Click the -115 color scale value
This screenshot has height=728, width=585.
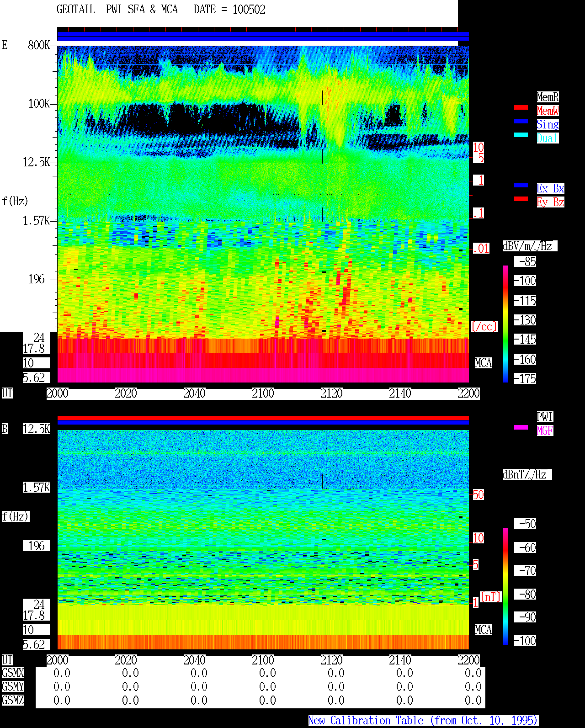525,301
